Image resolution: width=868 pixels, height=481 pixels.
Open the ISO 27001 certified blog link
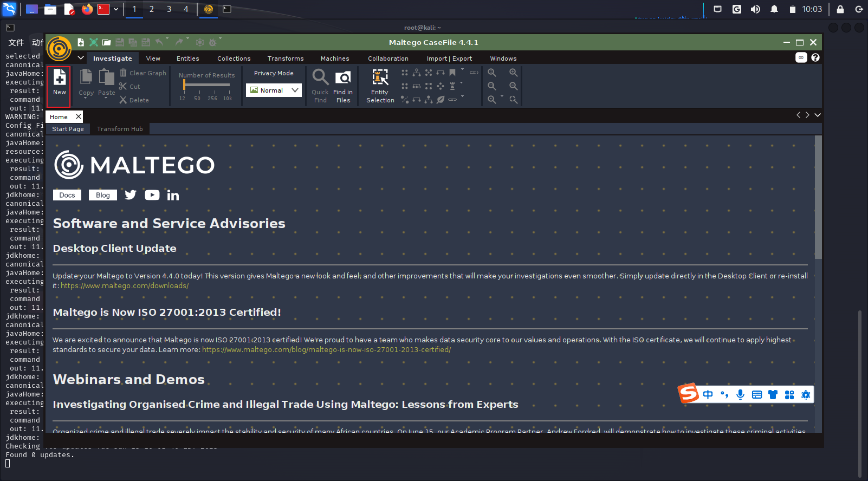click(x=326, y=349)
